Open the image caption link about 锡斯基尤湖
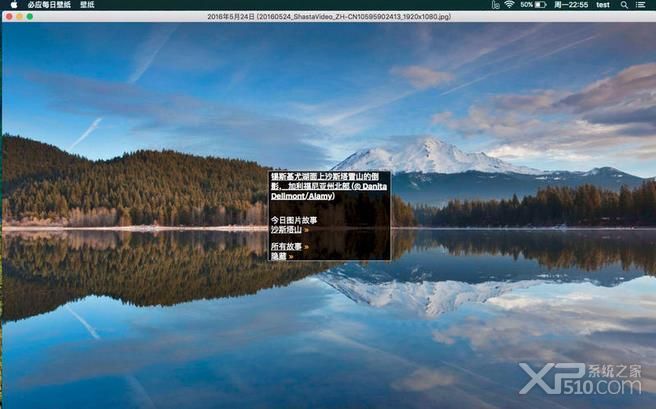The width and height of the screenshot is (656, 409). coord(329,186)
